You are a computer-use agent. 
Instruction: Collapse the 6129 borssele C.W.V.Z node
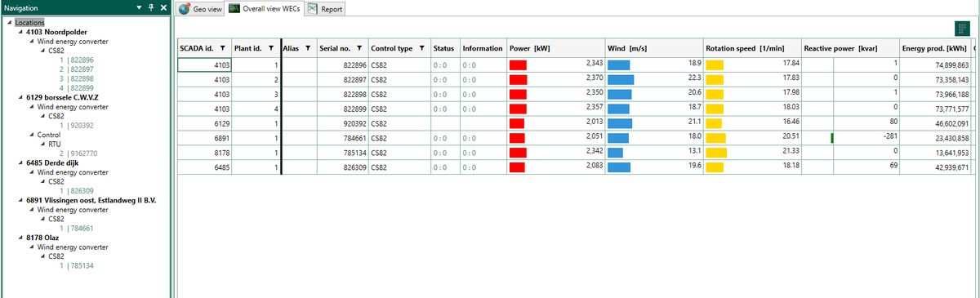[x=20, y=97]
